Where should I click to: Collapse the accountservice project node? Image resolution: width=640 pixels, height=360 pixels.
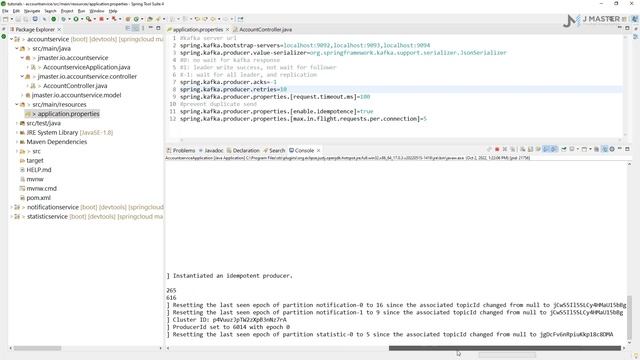click(11, 39)
